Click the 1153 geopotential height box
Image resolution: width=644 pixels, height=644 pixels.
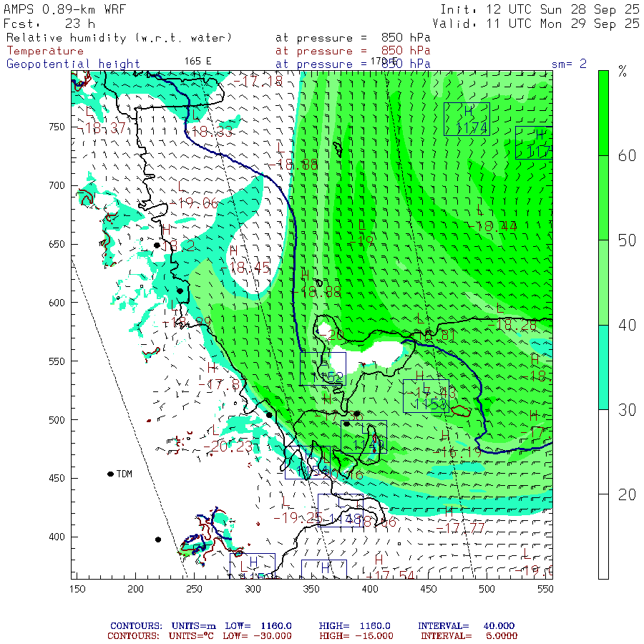click(x=426, y=396)
